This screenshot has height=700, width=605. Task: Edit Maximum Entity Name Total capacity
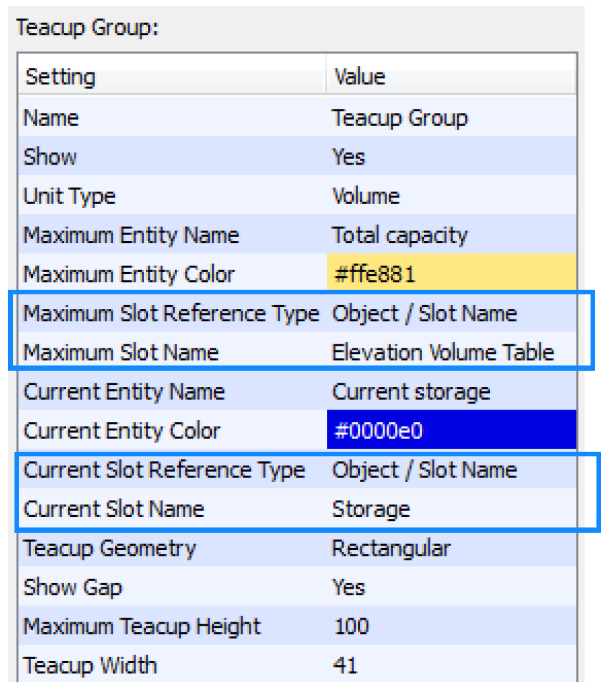(400, 235)
